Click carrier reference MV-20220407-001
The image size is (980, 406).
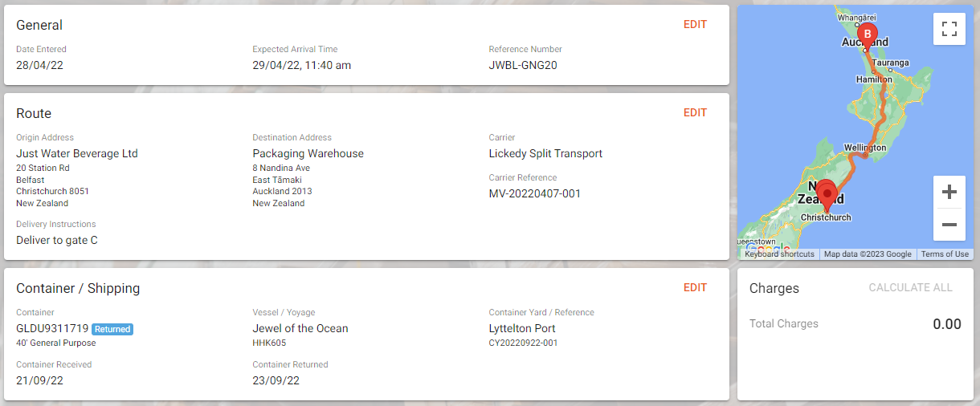(535, 193)
